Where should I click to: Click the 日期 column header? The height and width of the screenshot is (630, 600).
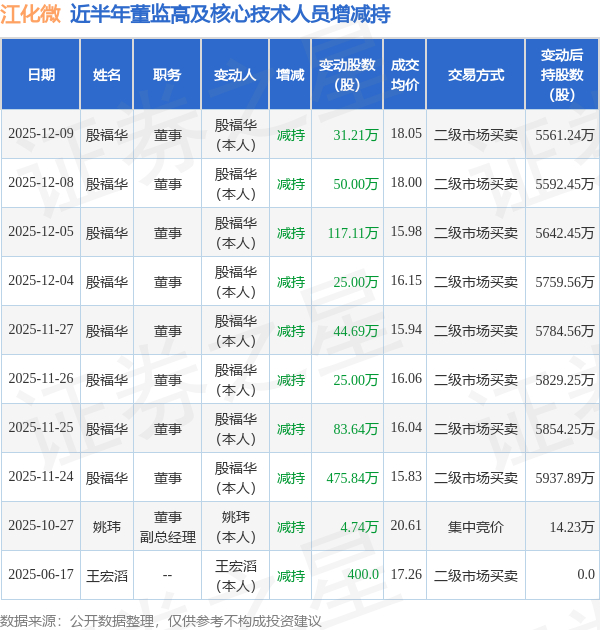point(41,74)
